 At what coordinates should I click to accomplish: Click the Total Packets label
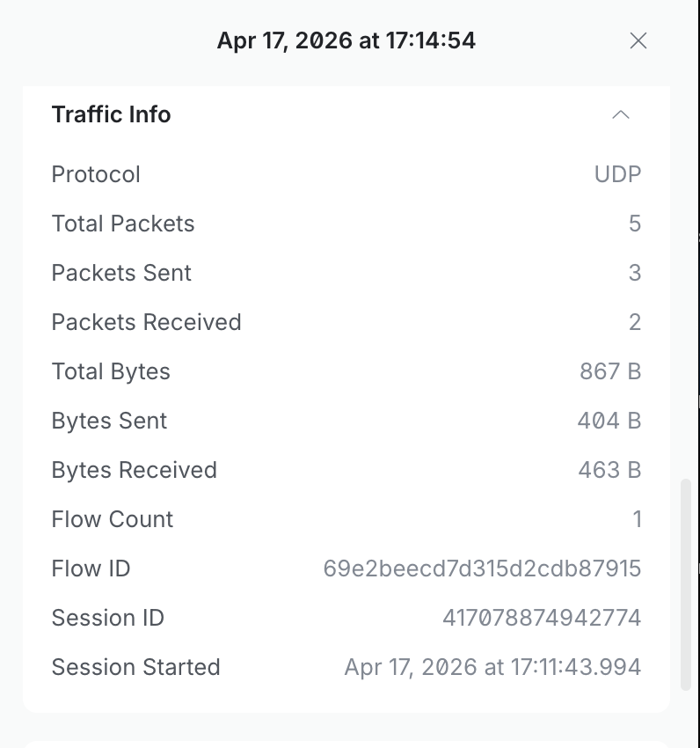coord(123,224)
